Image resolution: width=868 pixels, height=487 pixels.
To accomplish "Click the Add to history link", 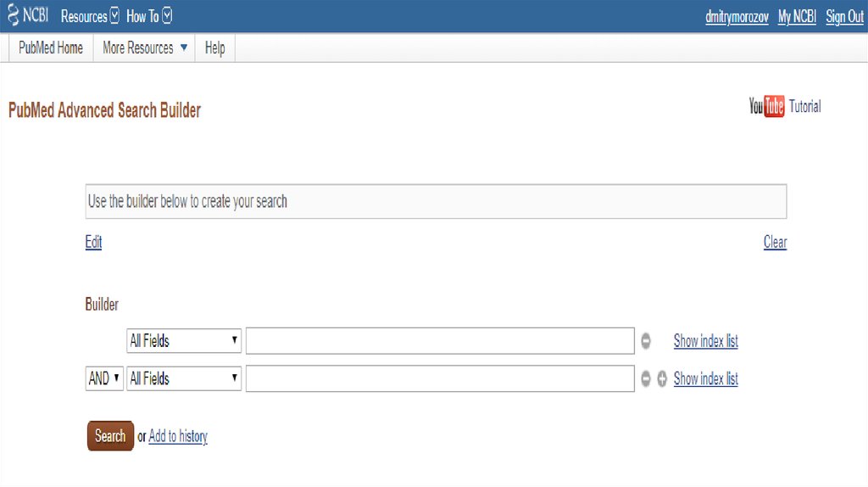I will 178,436.
